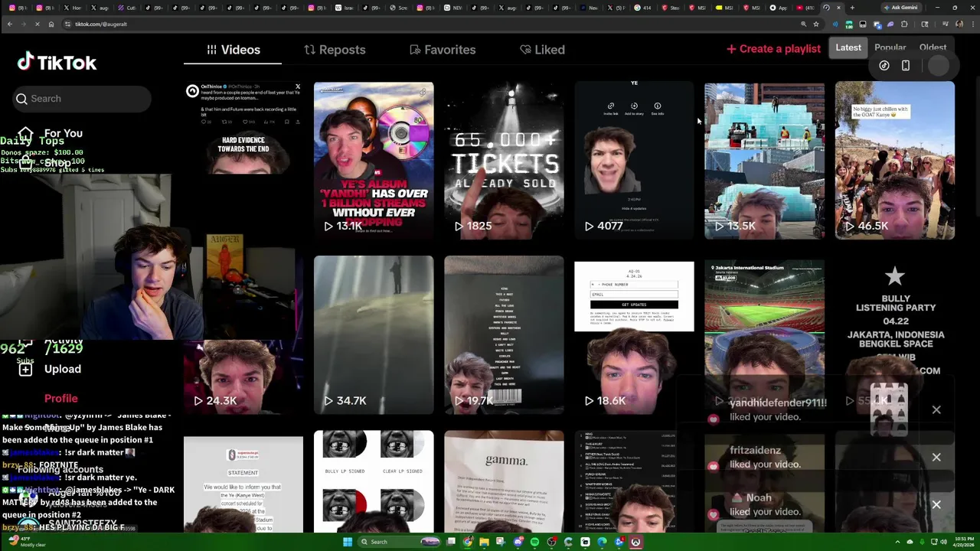Open the weather widget on the taskbar

(27, 542)
